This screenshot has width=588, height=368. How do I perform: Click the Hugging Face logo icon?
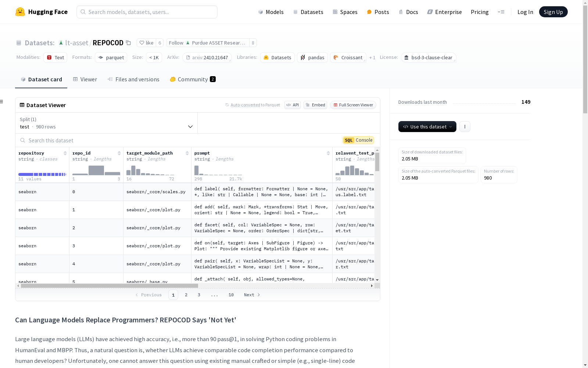coord(20,12)
